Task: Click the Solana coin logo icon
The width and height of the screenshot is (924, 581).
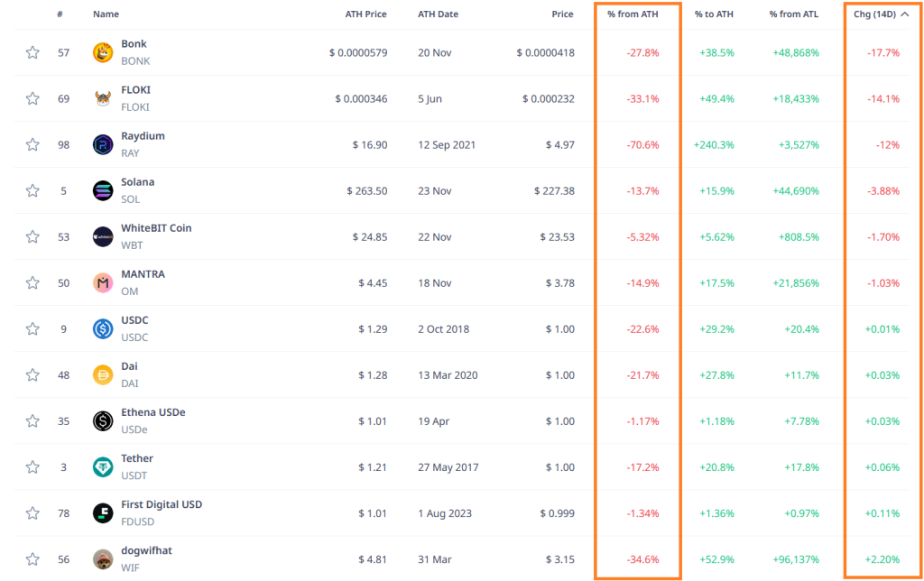Action: click(x=103, y=190)
